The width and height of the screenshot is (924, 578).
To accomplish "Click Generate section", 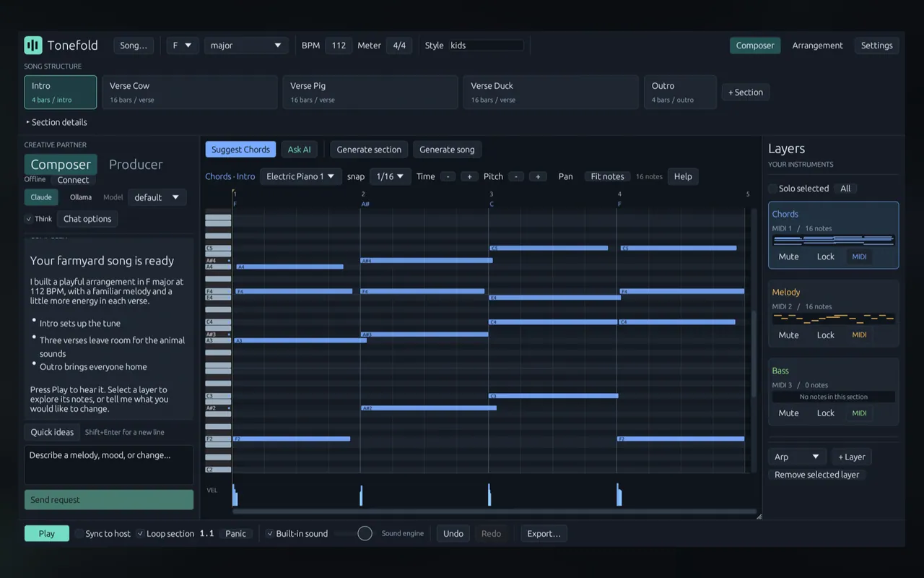I will [369, 150].
